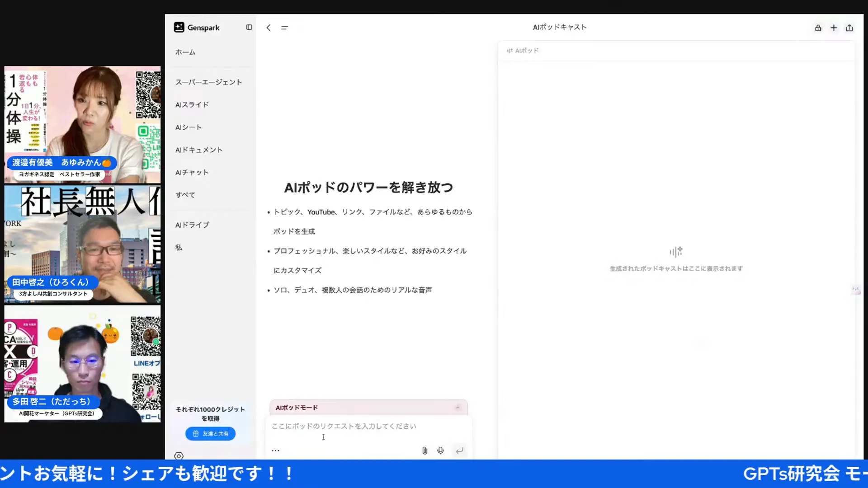868x488 pixels.
Task: Start voice input with the microphone icon
Action: point(440,450)
